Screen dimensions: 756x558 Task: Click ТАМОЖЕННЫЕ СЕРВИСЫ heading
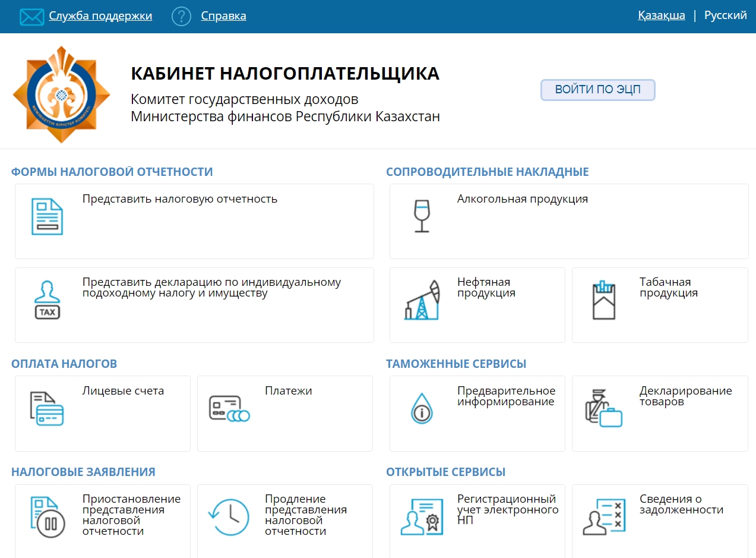click(456, 364)
